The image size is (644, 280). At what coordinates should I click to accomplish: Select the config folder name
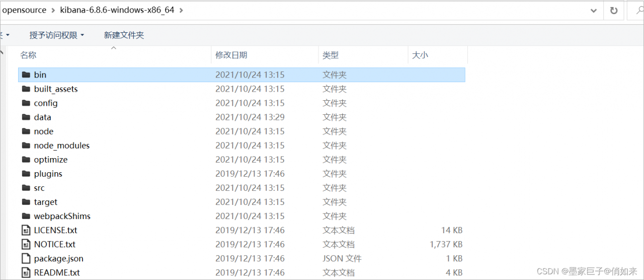(46, 103)
